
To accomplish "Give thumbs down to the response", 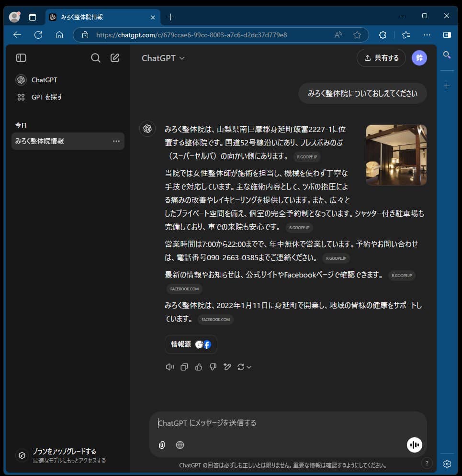I will pos(213,367).
